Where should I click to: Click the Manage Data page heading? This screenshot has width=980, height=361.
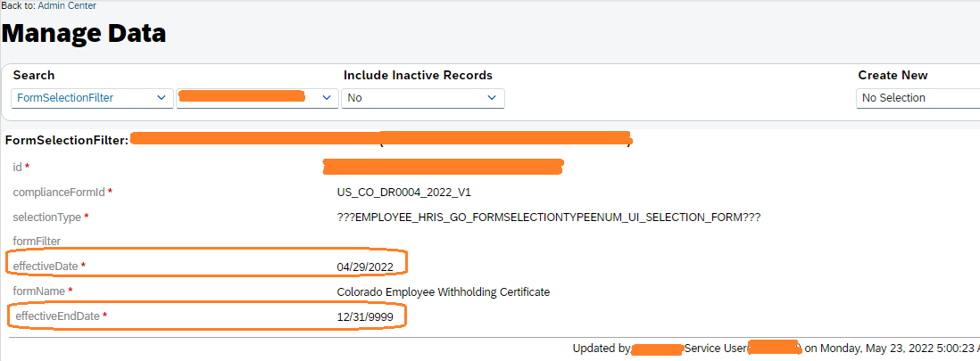(x=84, y=33)
